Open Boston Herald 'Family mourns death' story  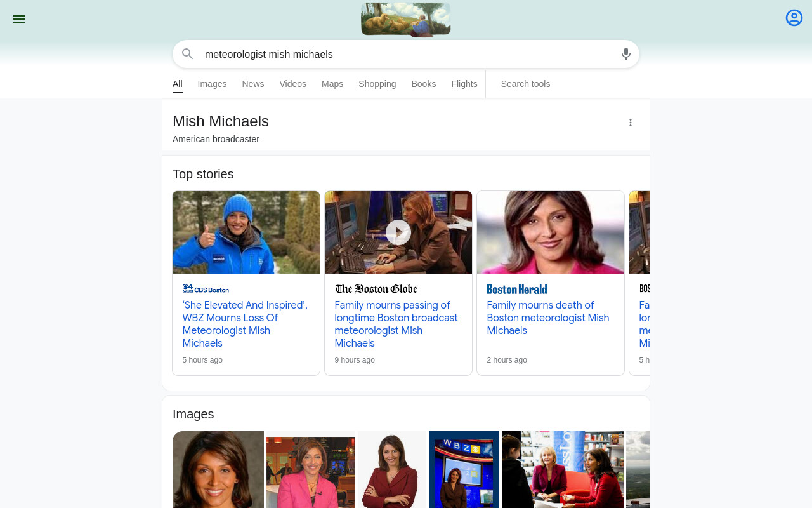coord(549,317)
